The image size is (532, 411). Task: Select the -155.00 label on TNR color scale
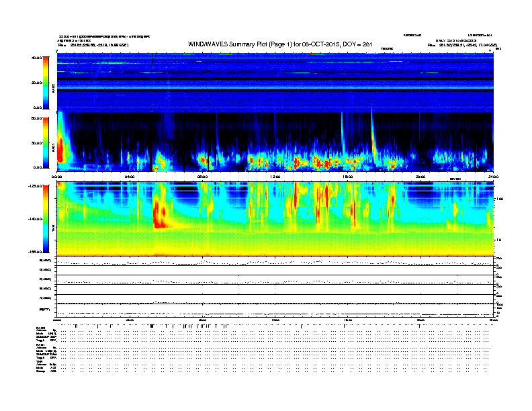point(36,252)
